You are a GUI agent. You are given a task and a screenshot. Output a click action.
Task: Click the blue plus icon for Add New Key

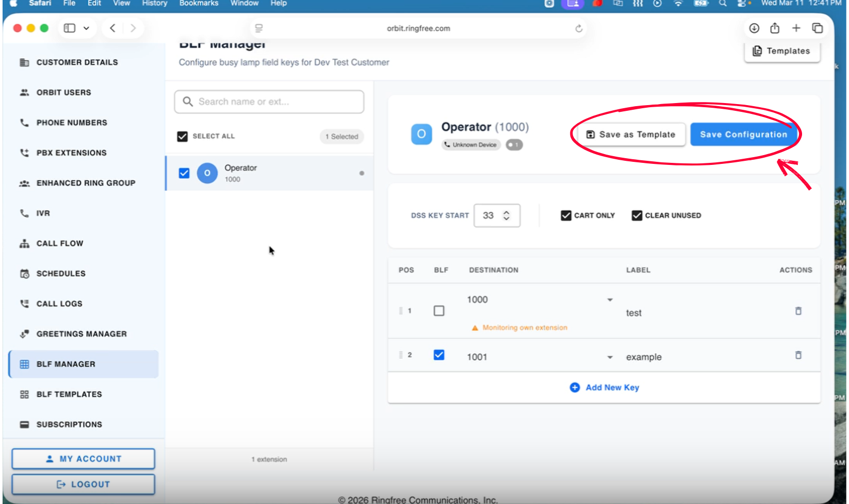575,388
